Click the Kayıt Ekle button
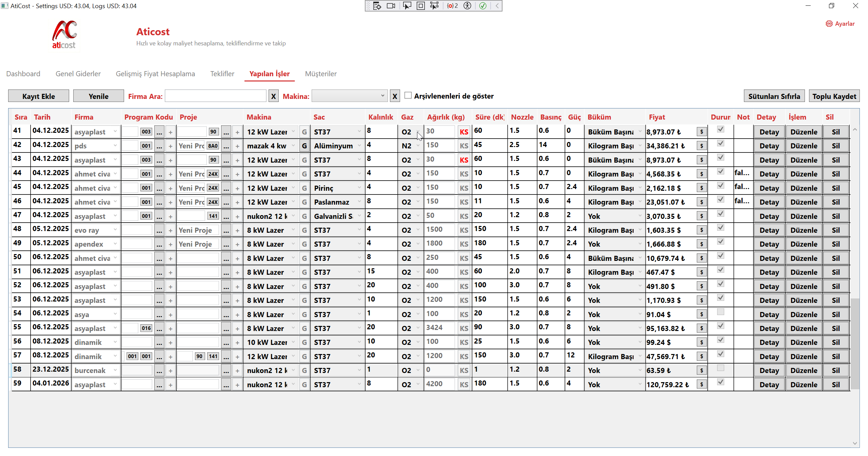This screenshot has height=456, width=868. [x=39, y=96]
